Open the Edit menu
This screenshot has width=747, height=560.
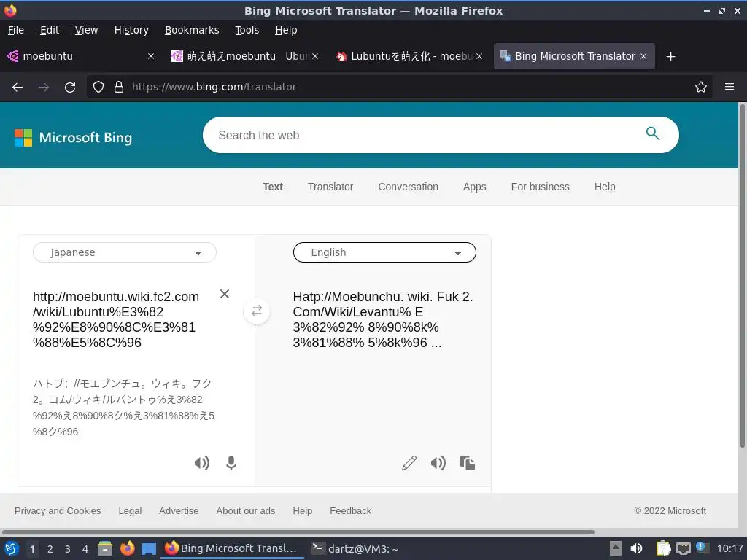pyautogui.click(x=50, y=30)
